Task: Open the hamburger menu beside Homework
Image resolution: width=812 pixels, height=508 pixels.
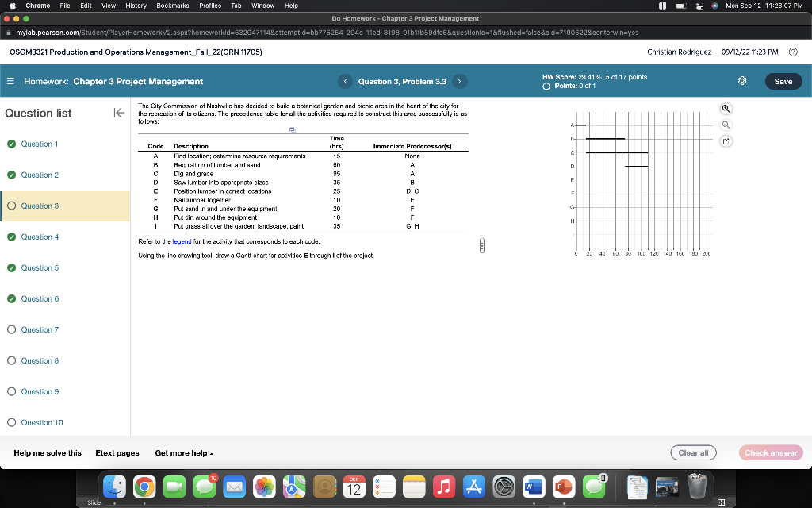Action: click(10, 82)
